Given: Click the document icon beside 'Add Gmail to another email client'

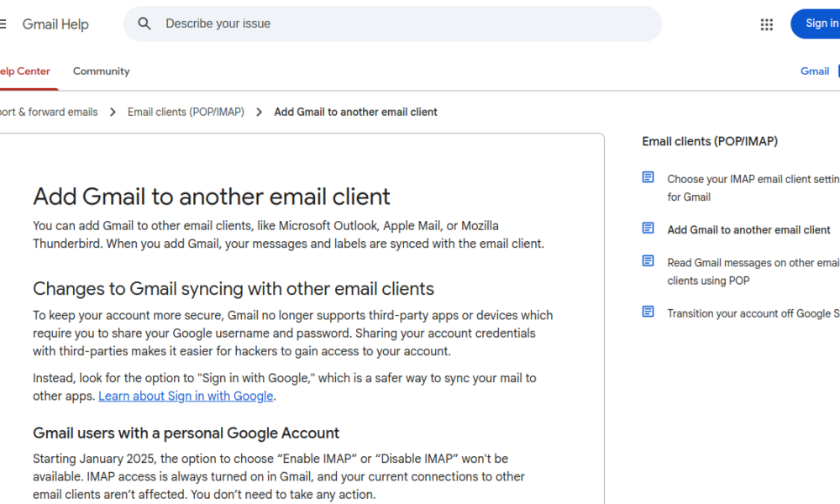Looking at the screenshot, I should click(x=648, y=228).
